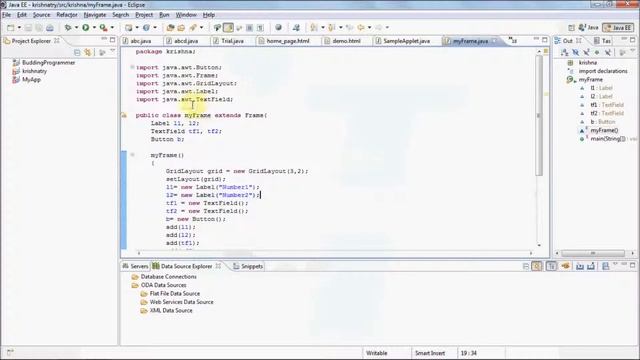Toggle Hide Local Types in Outline
Image resolution: width=640 pixels, height=360 pixels.
point(608,52)
